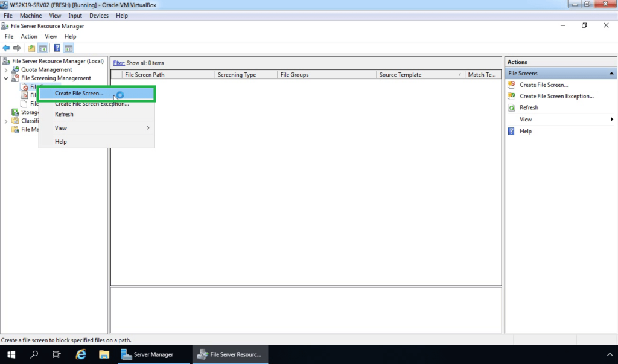Collapse the File Screening Management node

pos(6,78)
